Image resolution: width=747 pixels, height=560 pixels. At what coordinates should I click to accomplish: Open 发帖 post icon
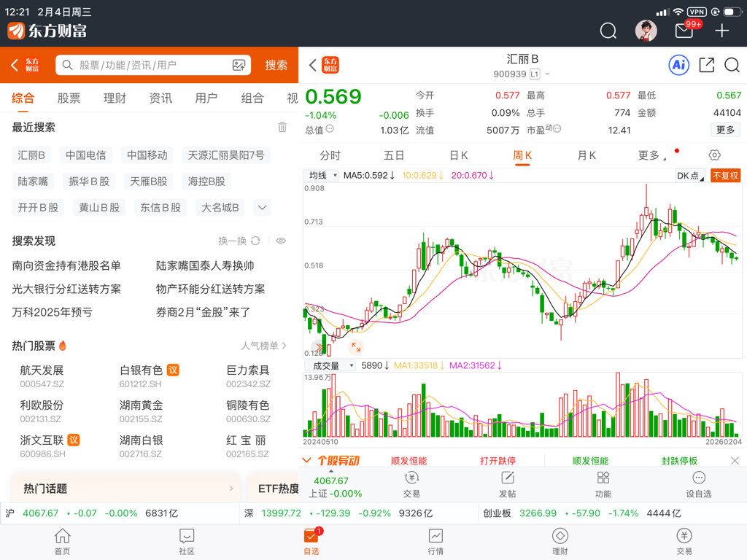coord(508,484)
